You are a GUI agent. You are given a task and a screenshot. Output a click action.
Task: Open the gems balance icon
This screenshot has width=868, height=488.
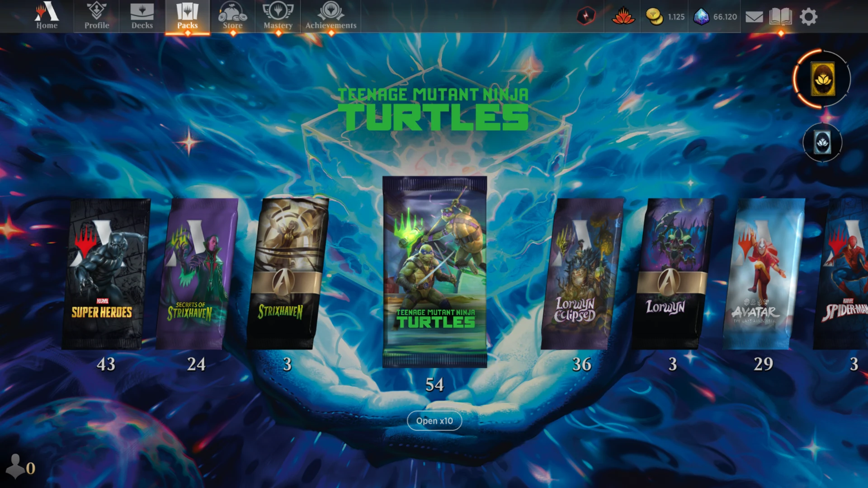pos(701,17)
